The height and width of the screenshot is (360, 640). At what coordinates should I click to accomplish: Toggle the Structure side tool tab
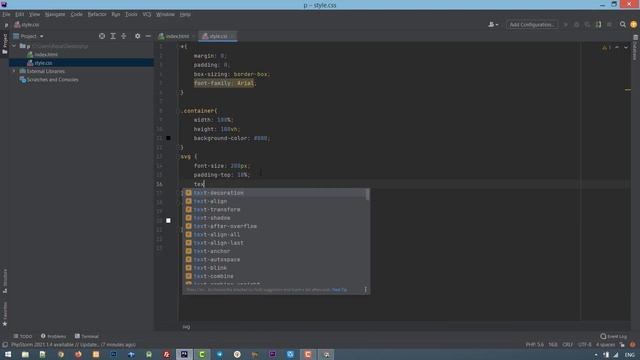tap(4, 281)
